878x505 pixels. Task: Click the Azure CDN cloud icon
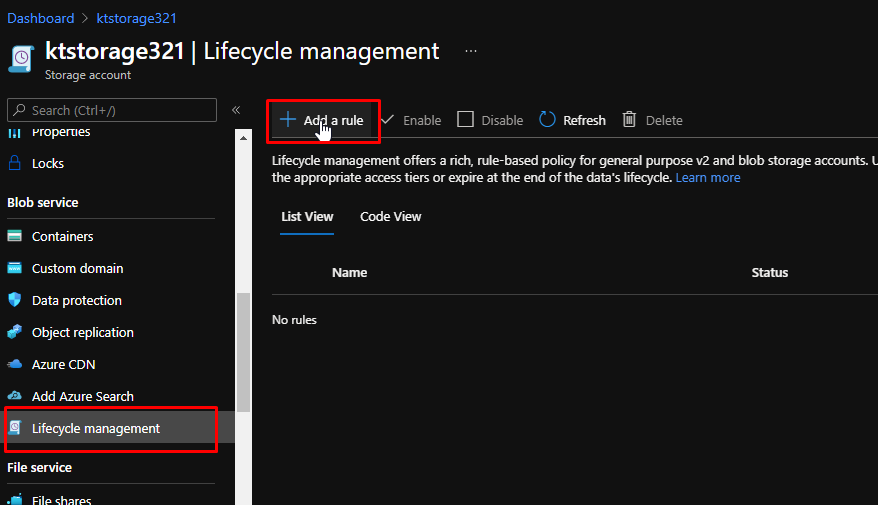pyautogui.click(x=15, y=364)
